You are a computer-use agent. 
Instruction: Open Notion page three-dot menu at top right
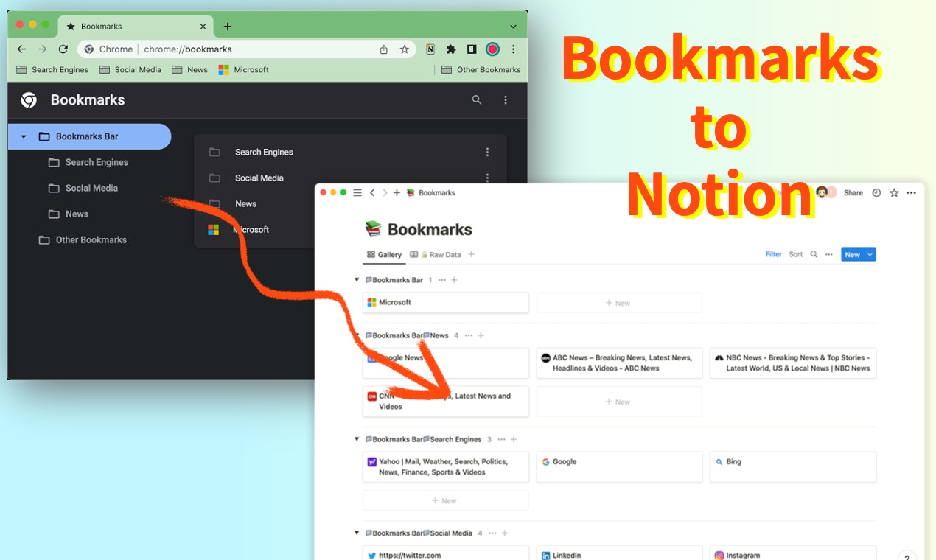coord(912,193)
